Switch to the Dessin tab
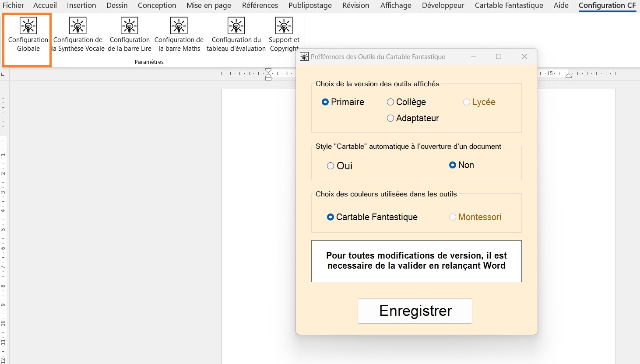The width and height of the screenshot is (640, 364). pos(117,5)
